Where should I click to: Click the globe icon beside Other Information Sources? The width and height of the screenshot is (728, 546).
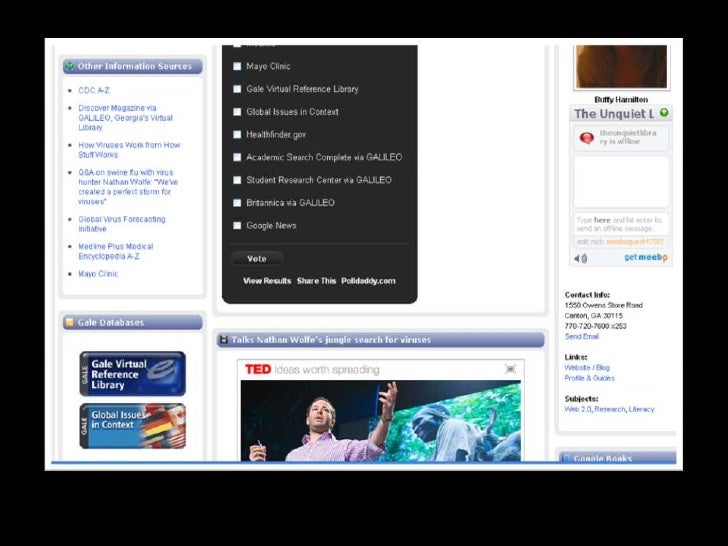(70, 66)
